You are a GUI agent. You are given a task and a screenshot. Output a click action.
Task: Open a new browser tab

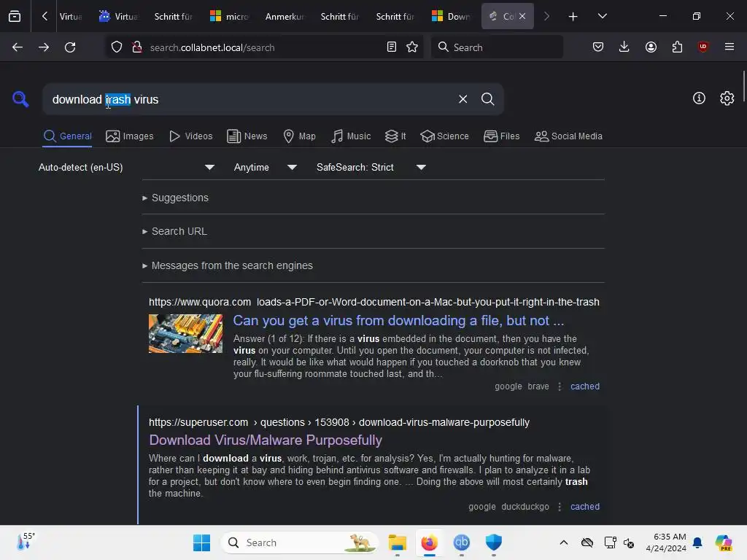(x=573, y=16)
